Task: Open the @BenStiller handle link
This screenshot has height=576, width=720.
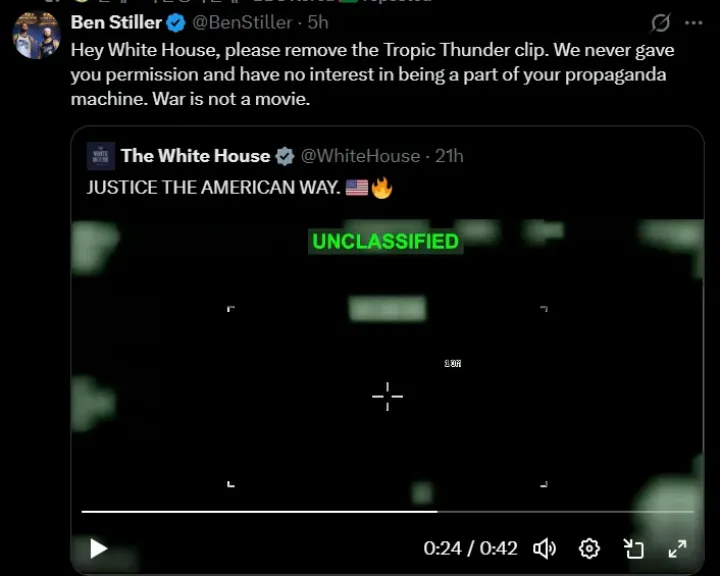Action: pyautogui.click(x=242, y=23)
